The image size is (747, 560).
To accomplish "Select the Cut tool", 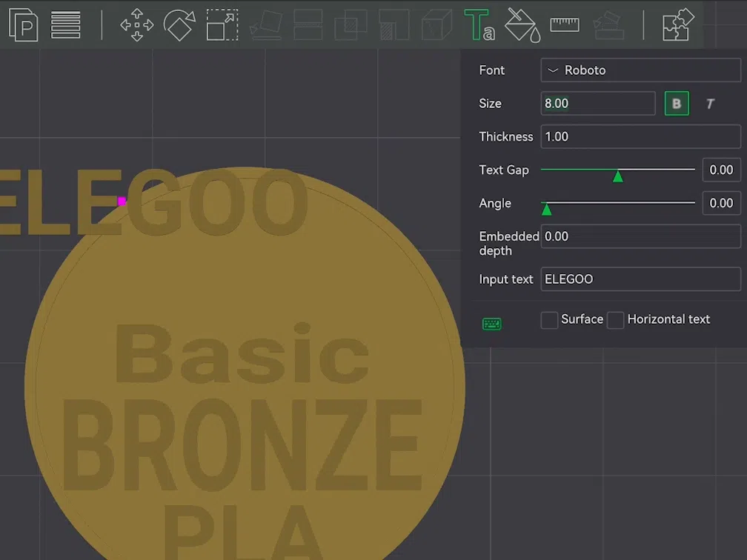I will tap(308, 25).
